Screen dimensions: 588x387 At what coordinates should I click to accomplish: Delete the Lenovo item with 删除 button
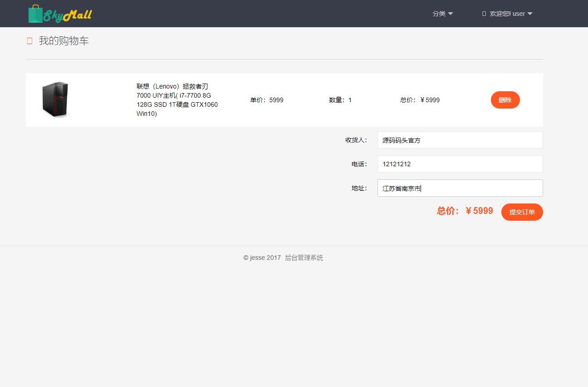(505, 100)
